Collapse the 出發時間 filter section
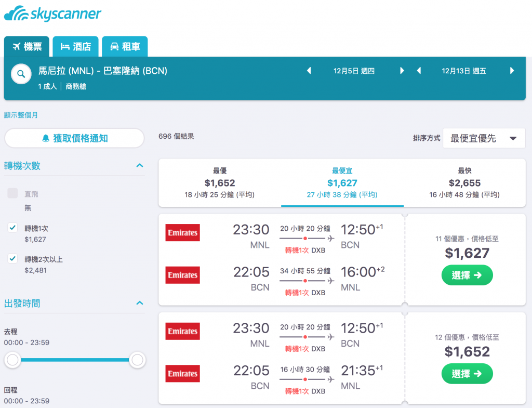The width and height of the screenshot is (532, 408). [x=139, y=303]
